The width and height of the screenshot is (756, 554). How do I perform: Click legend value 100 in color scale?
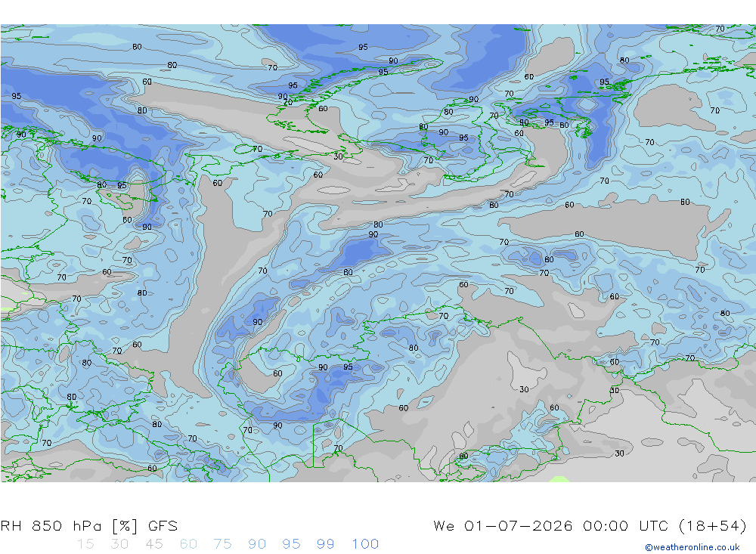pos(365,544)
